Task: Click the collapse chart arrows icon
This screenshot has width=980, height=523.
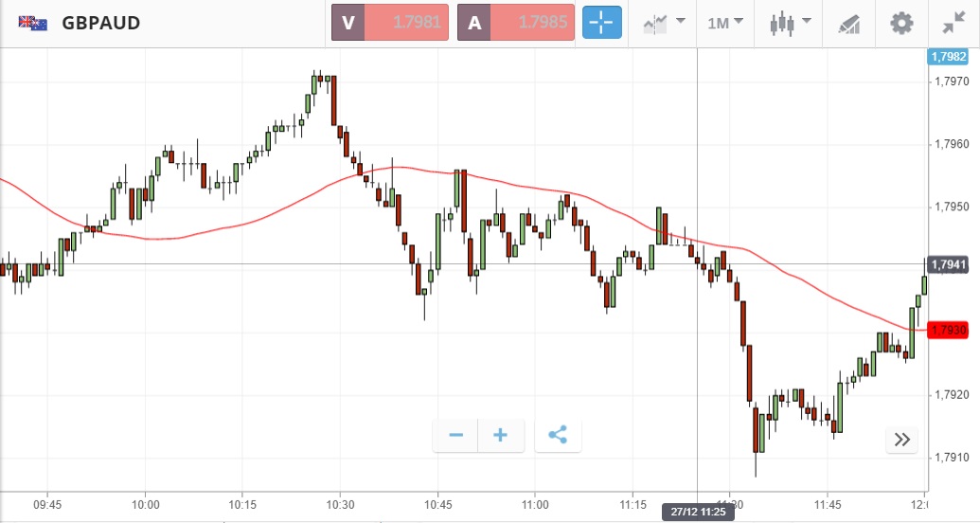Action: (x=953, y=24)
